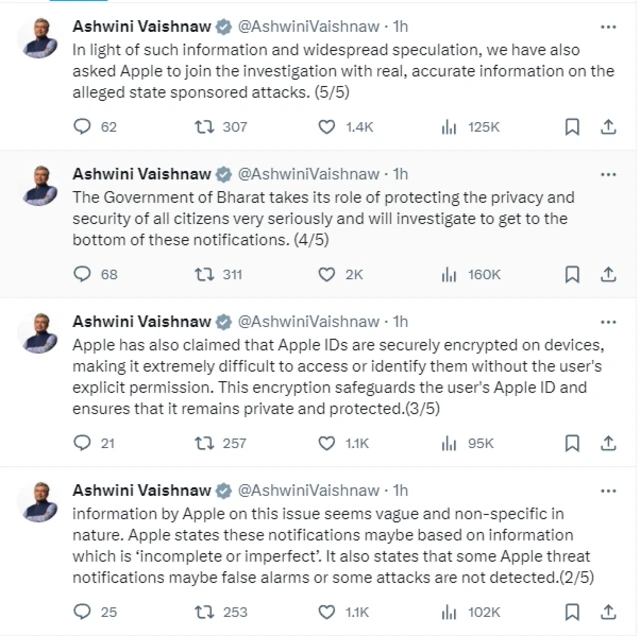640x636 pixels.
Task: Bookmark the (5/5) tweet
Action: [572, 127]
